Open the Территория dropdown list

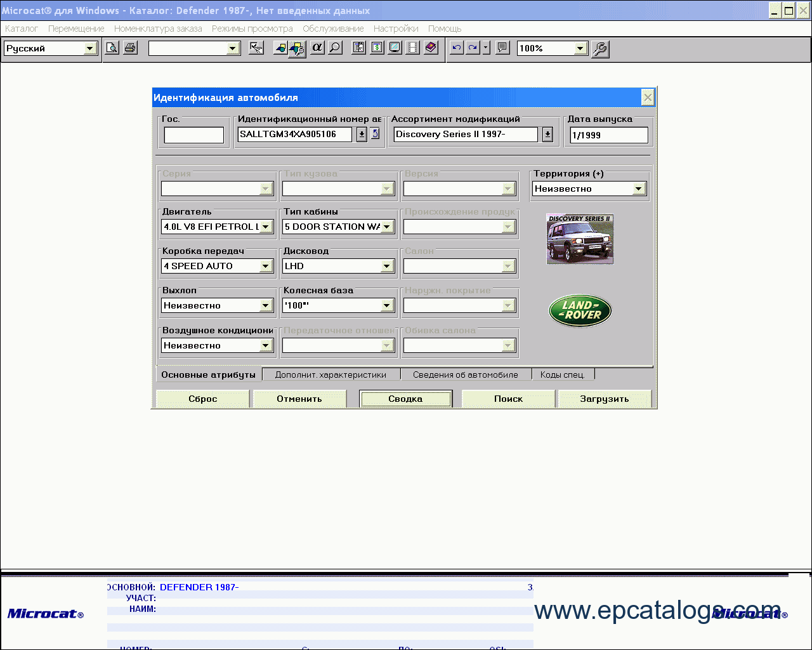[x=639, y=189]
